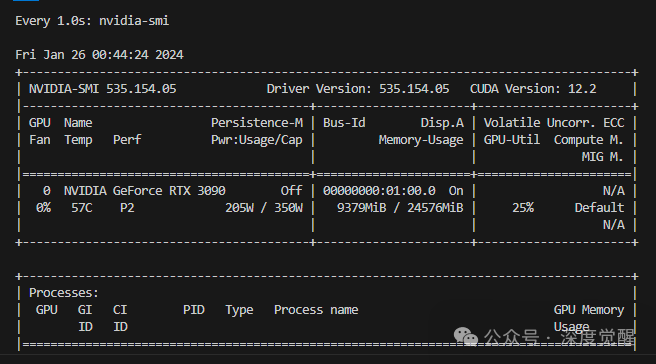This screenshot has width=656, height=364.
Task: Select "Driver Version: 535.154.05"
Action: pyautogui.click(x=358, y=89)
